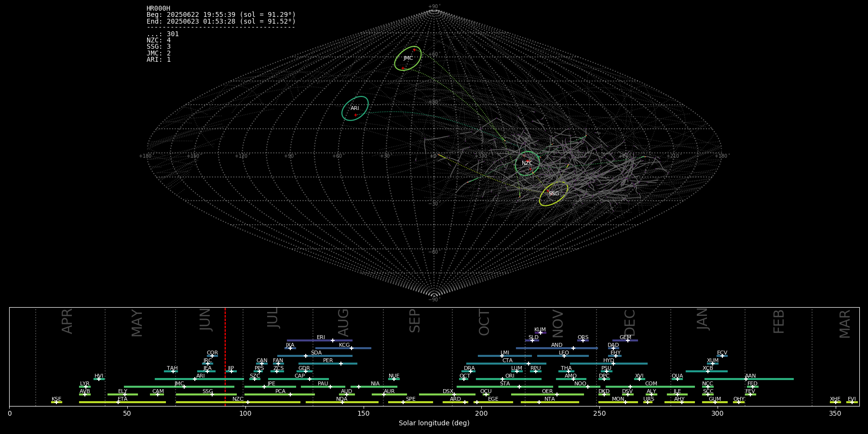Click the NOV month label
This screenshot has width=868, height=434.
pos(557,324)
